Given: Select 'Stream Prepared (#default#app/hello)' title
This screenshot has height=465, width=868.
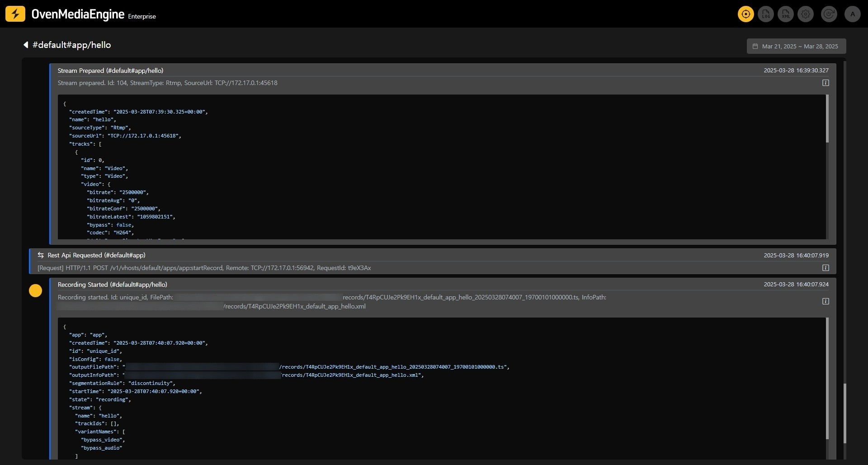Looking at the screenshot, I should pos(110,71).
